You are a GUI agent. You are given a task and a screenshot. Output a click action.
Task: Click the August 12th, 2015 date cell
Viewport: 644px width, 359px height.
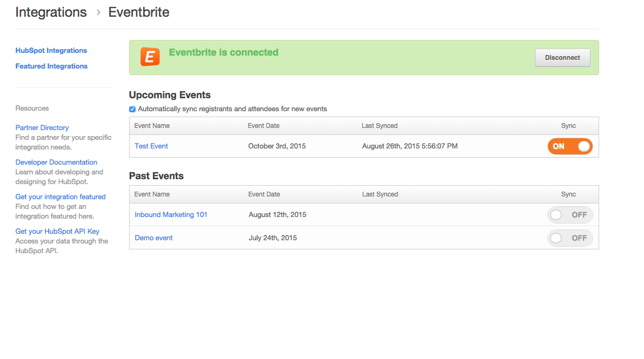click(x=277, y=214)
